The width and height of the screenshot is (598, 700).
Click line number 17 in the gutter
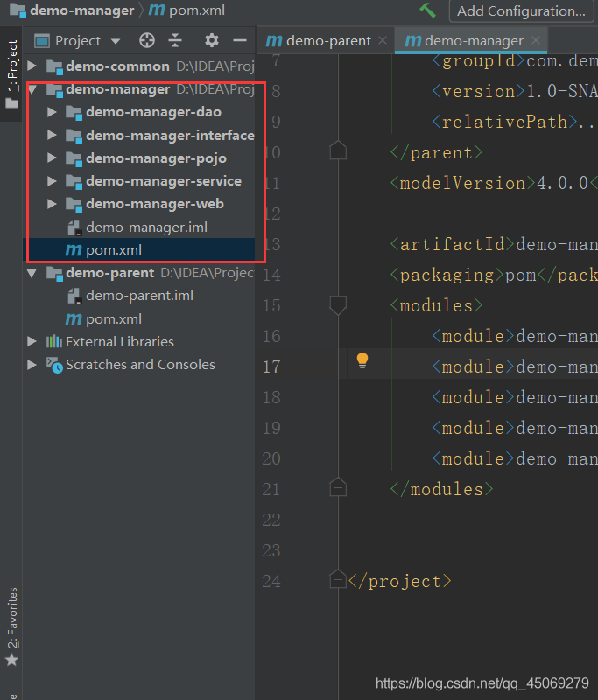271,367
